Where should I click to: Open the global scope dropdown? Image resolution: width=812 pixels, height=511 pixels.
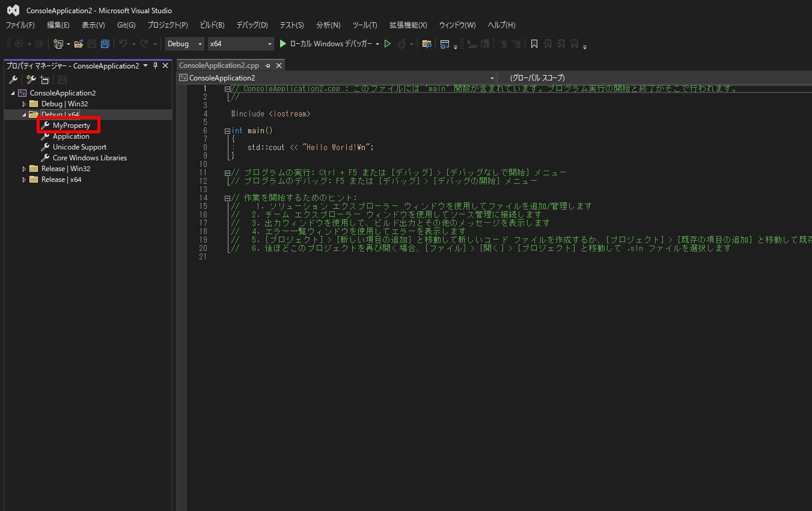pos(655,77)
